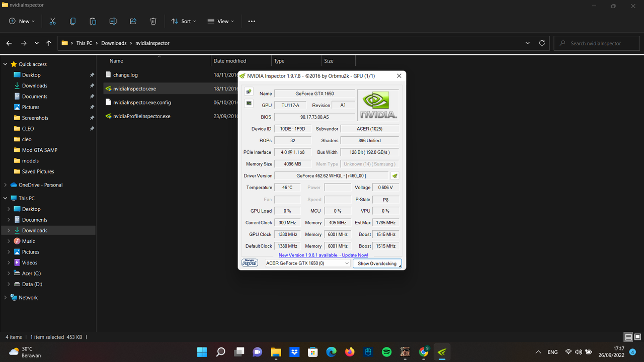The image size is (644, 362).
Task: Open the Windows Start menu
Action: [202, 352]
